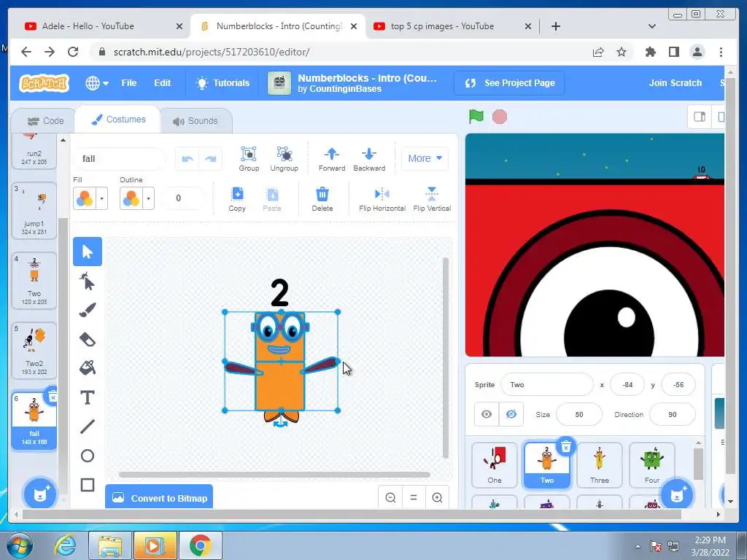Image resolution: width=747 pixels, height=560 pixels.
Task: Bring selection Forward
Action: [x=332, y=158]
